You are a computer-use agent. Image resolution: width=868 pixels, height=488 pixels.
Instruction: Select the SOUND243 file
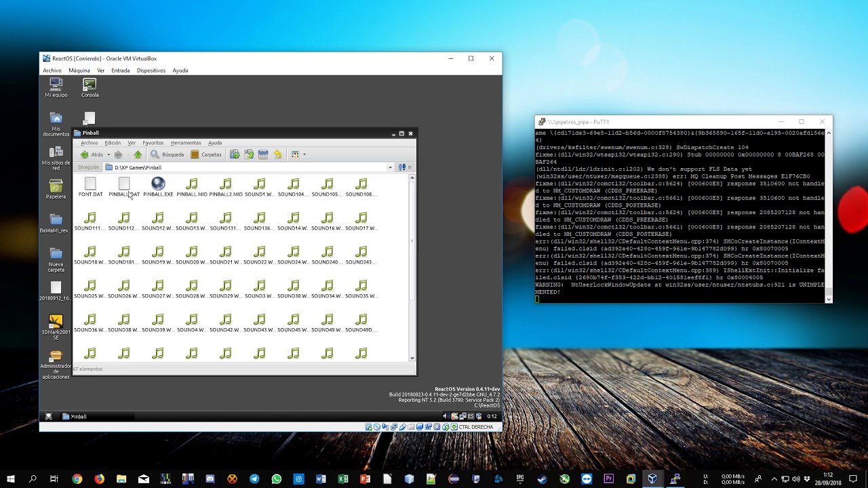(x=361, y=256)
